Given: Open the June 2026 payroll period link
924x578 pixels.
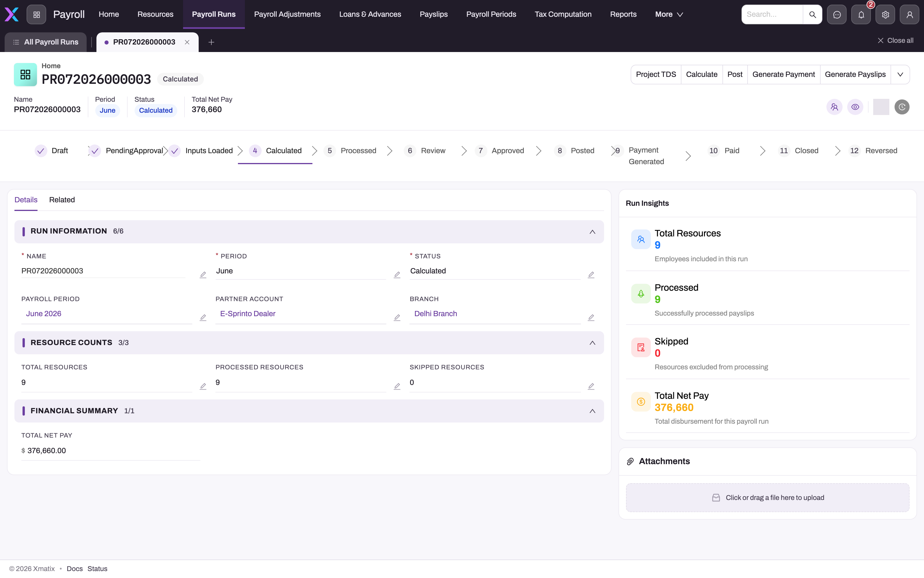Looking at the screenshot, I should pos(44,314).
